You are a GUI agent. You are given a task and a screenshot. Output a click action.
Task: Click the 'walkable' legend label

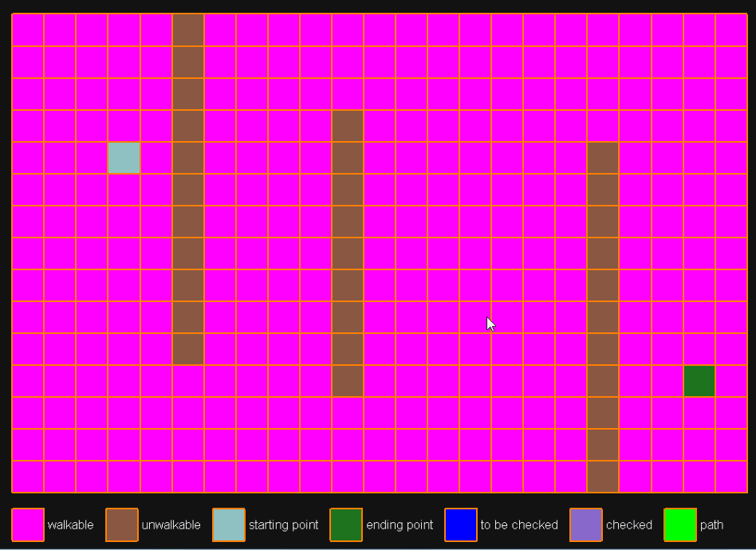pos(70,525)
